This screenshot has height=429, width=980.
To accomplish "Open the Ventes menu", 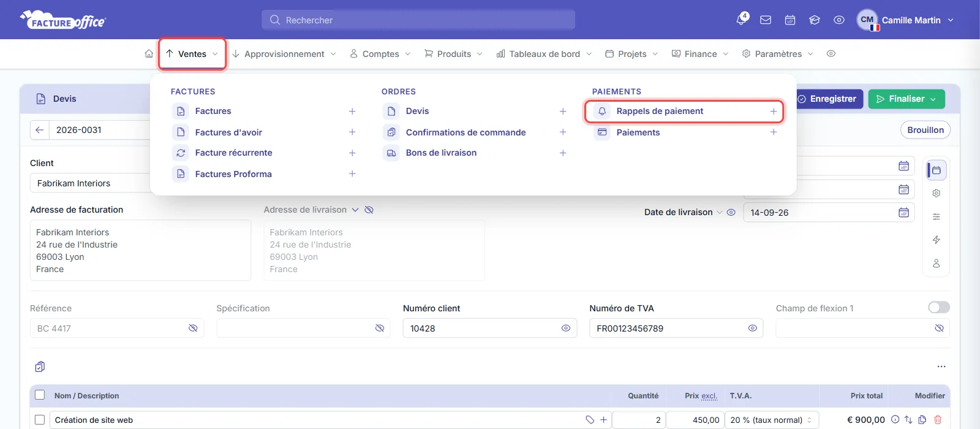I will point(192,54).
